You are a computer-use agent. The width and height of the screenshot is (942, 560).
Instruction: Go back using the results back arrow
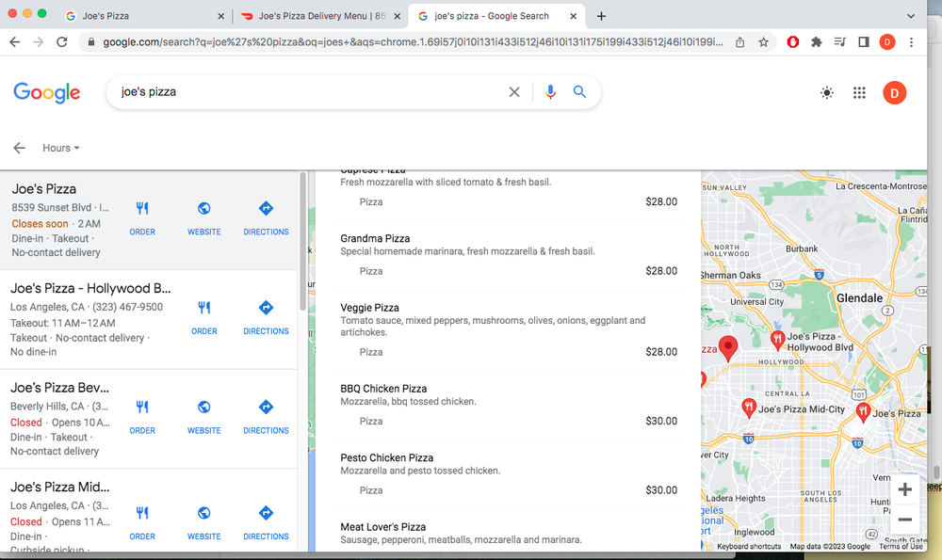click(19, 148)
